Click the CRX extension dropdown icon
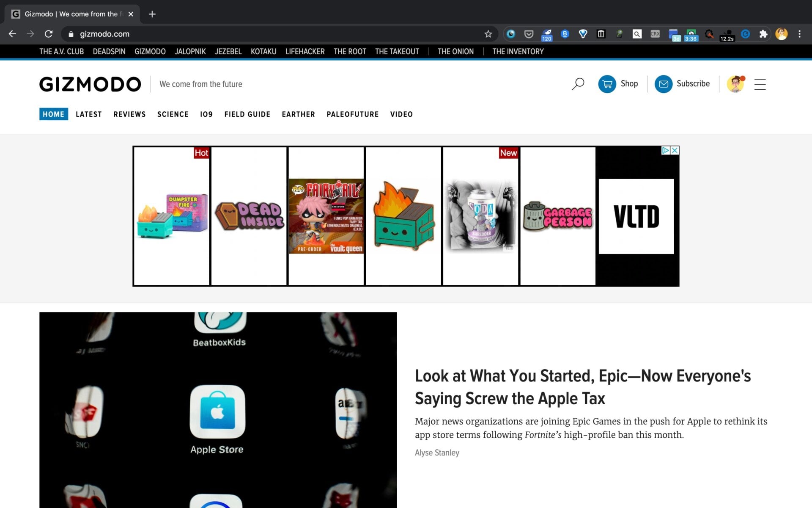Image resolution: width=812 pixels, height=508 pixels. [655, 34]
